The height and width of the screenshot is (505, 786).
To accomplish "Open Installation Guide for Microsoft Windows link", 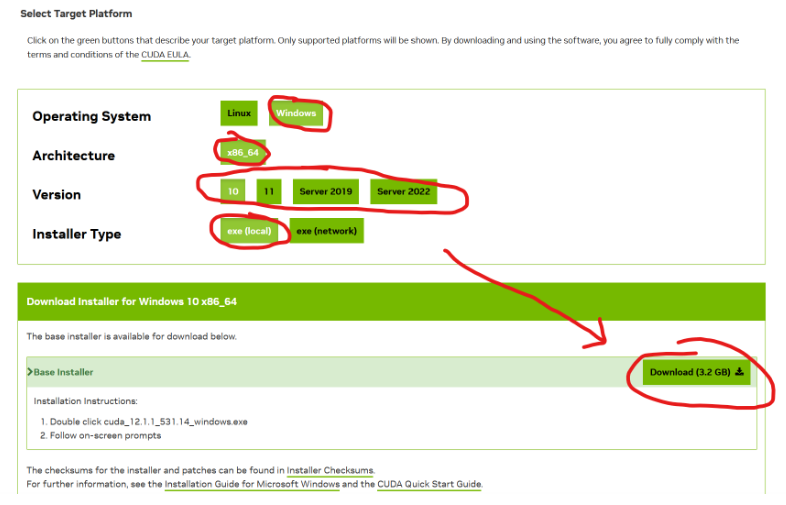I will tap(252, 484).
